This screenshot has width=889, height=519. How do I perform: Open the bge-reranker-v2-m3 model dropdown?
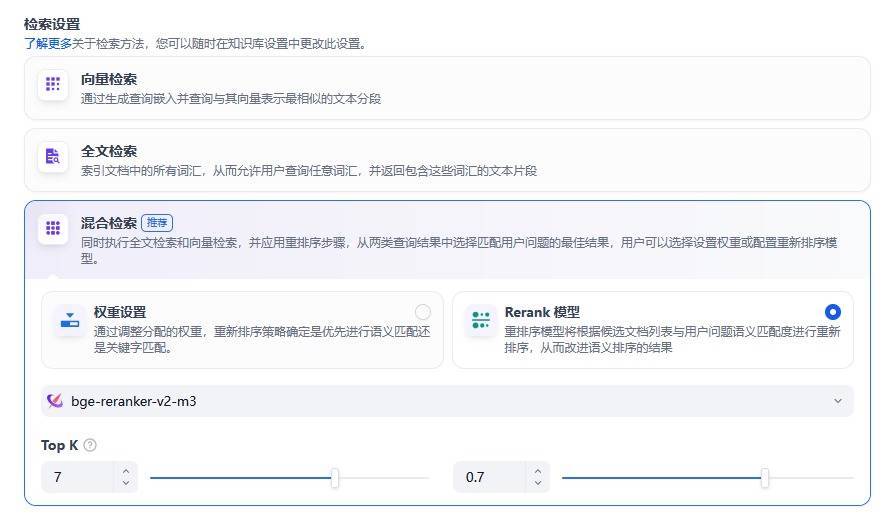(447, 401)
